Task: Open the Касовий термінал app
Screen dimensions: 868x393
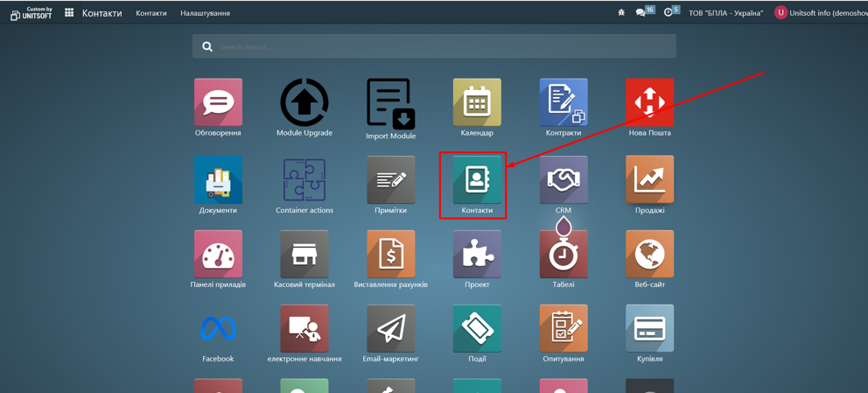Action: point(304,254)
